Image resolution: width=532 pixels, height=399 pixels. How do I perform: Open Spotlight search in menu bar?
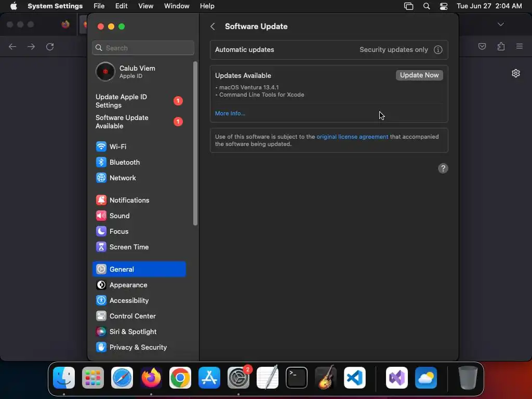[427, 6]
